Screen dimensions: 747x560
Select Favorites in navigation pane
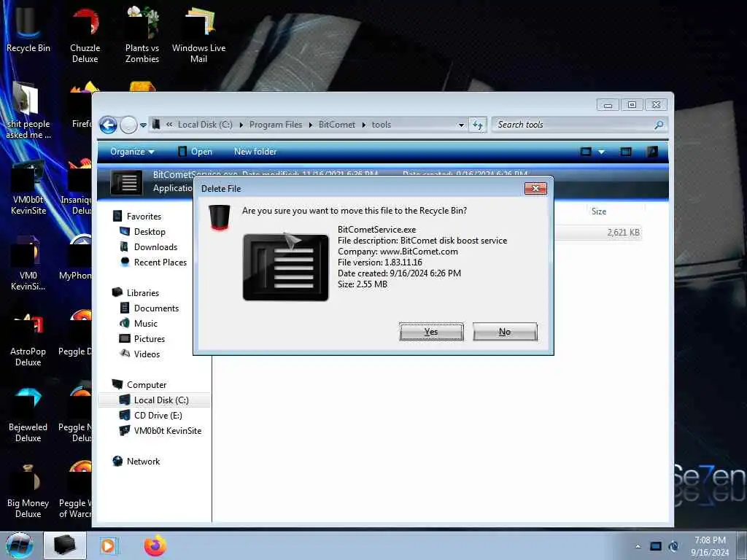point(144,216)
